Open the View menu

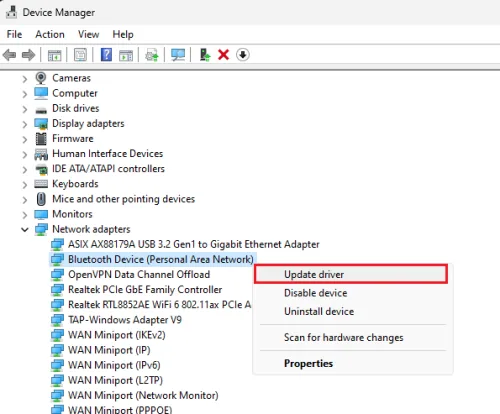(88, 34)
